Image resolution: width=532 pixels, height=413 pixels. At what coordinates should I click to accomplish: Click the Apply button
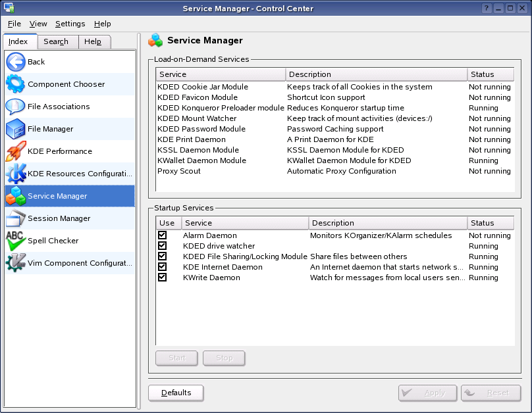(x=427, y=393)
